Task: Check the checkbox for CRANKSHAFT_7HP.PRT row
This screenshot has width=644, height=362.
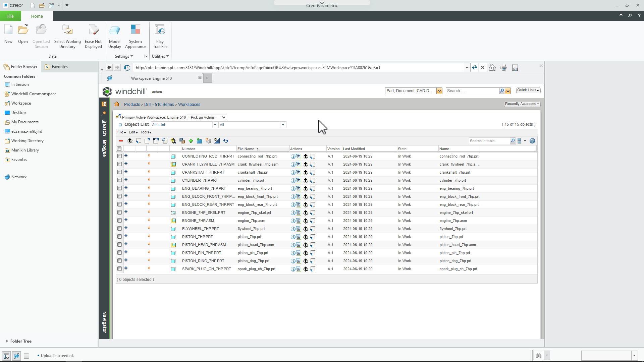Action: (119, 172)
